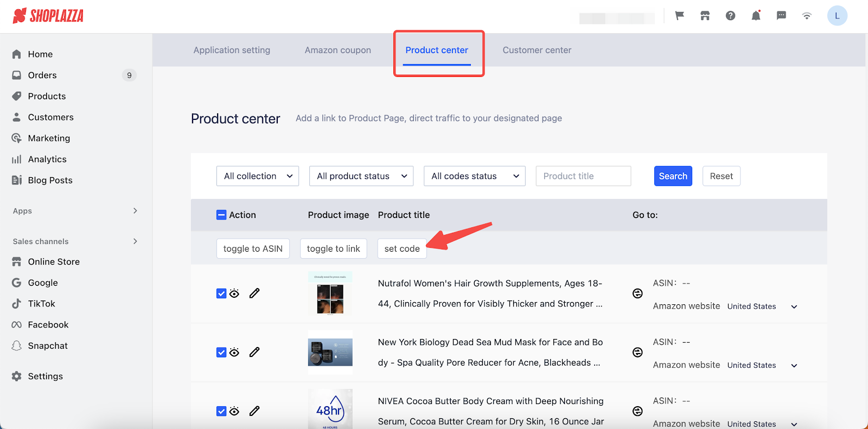Click the Google channel icon
This screenshot has height=429, width=868.
tap(17, 283)
